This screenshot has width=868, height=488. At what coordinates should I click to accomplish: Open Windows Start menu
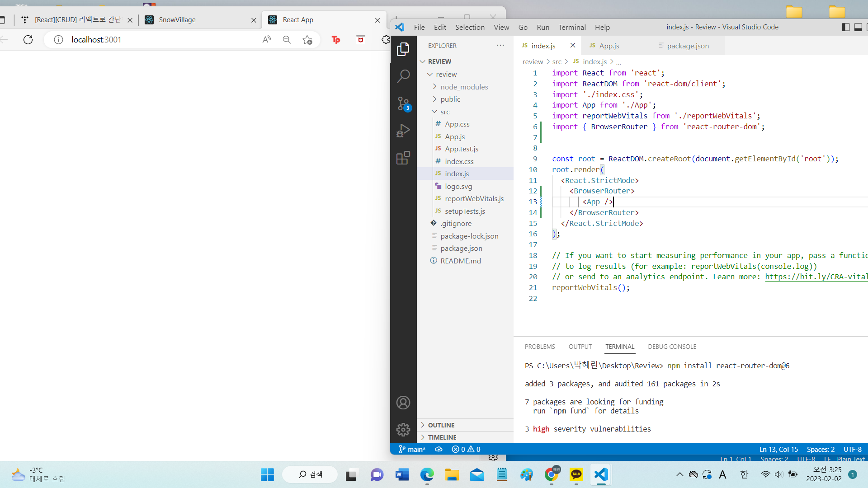267,474
